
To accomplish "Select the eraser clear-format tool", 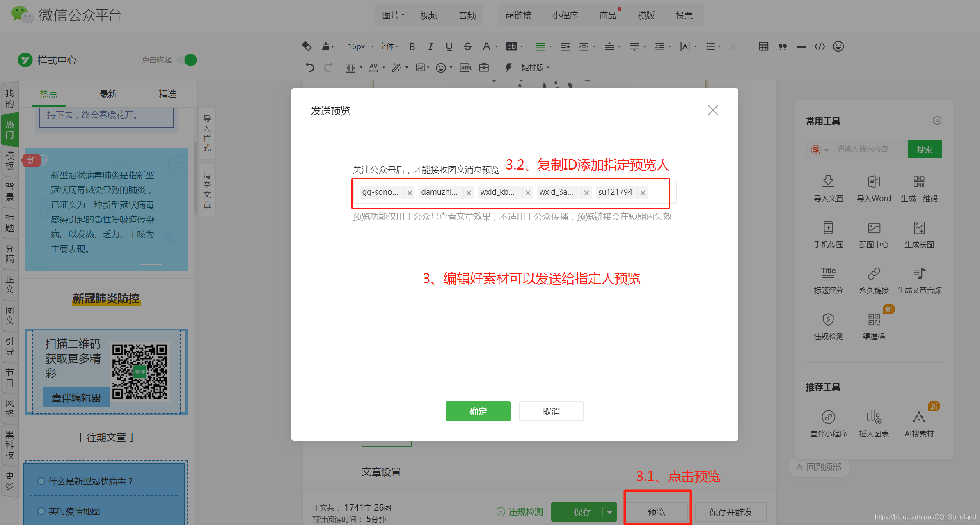I will click(x=307, y=46).
